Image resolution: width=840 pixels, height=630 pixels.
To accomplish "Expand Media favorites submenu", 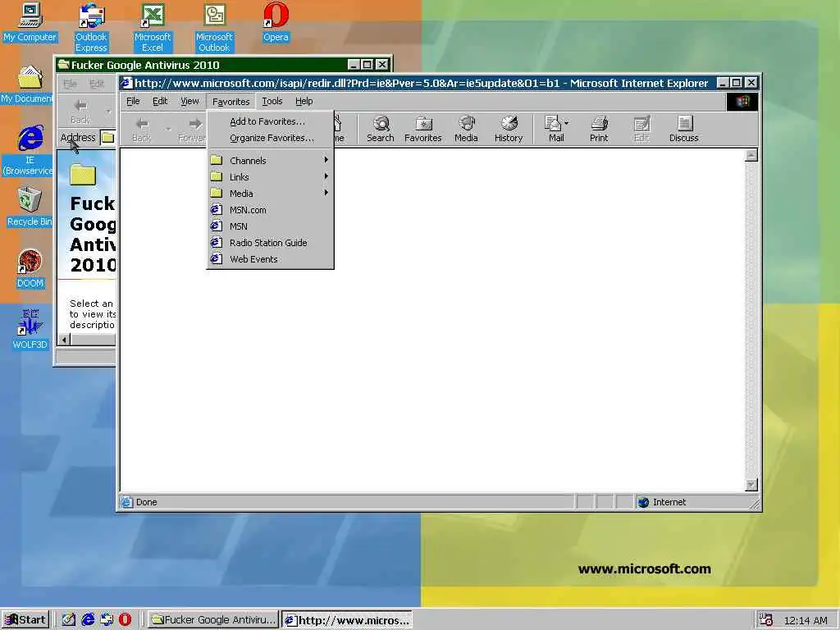I will point(270,194).
